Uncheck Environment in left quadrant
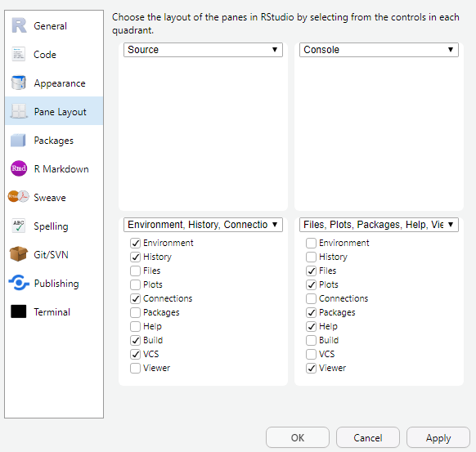The image size is (476, 452). click(x=136, y=243)
